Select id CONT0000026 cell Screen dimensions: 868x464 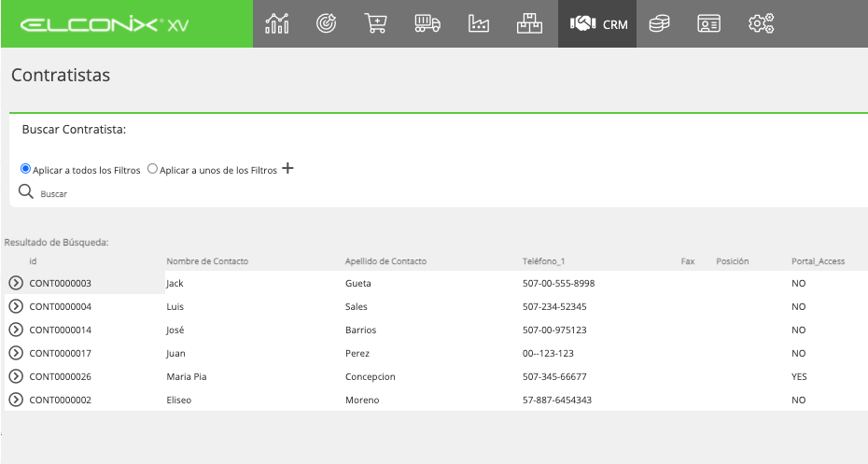[61, 376]
